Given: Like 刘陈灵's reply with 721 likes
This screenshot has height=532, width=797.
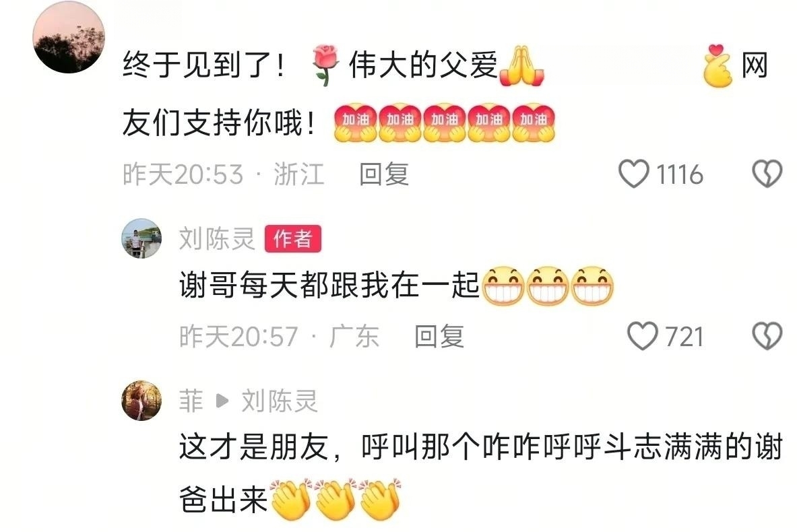Looking at the screenshot, I should coord(643,336).
